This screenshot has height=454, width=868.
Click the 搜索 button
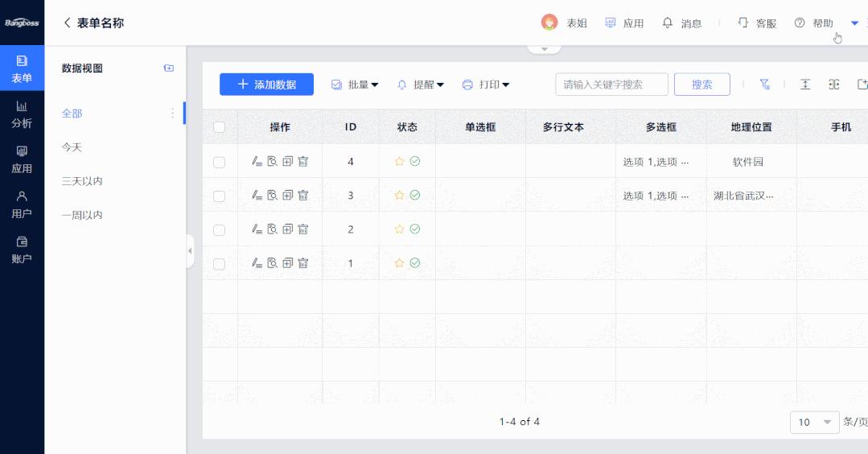[702, 85]
